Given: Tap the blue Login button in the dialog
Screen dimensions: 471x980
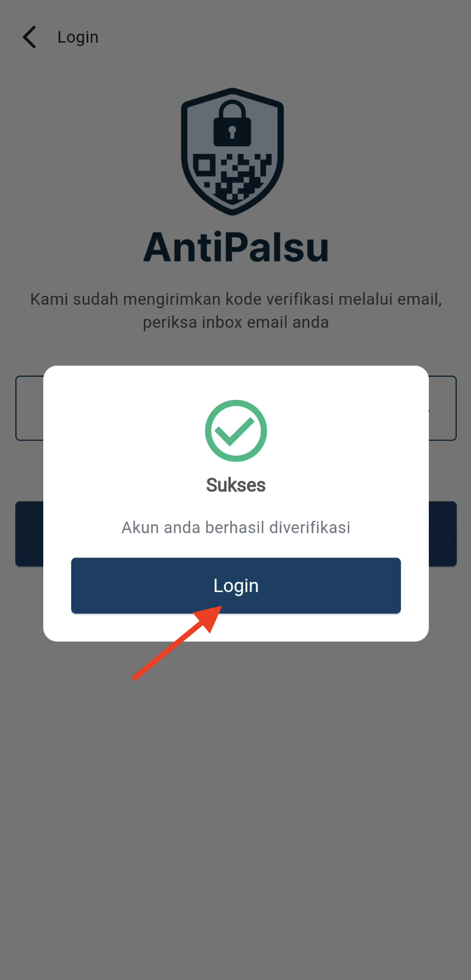Looking at the screenshot, I should (x=236, y=585).
